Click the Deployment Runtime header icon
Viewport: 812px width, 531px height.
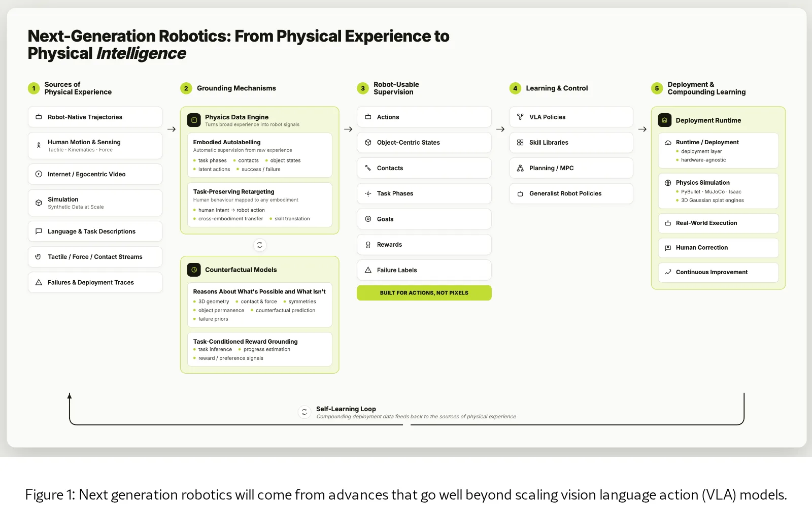point(664,120)
